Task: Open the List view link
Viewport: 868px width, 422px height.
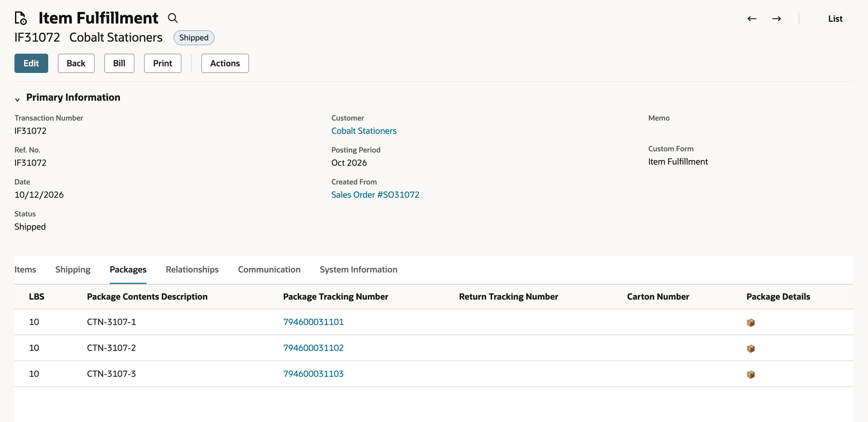Action: coord(835,19)
